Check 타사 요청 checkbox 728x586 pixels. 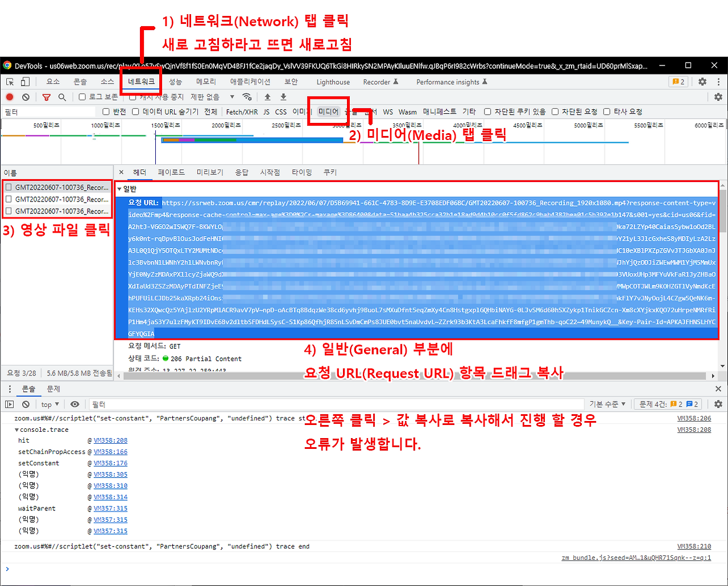(x=607, y=112)
